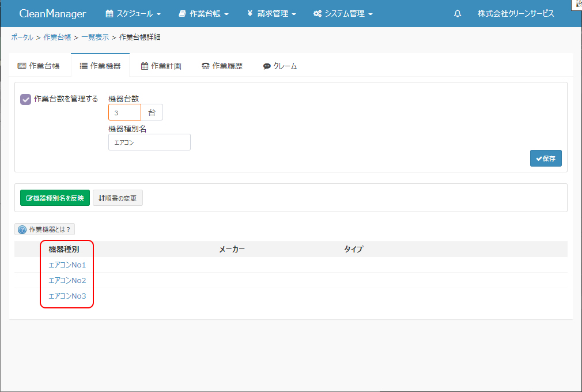Viewport: 582px width, 392px height.
Task: Select the 作業履歴 tab
Action: 222,66
